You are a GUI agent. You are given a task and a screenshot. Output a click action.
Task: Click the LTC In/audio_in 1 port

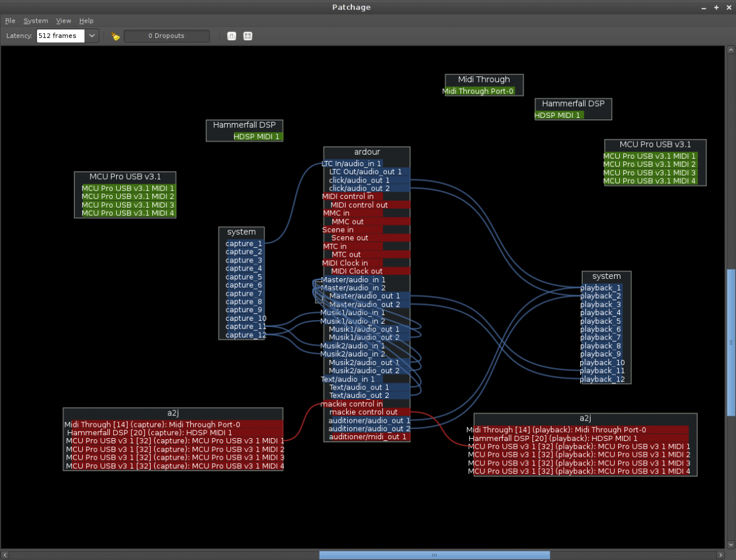[352, 164]
